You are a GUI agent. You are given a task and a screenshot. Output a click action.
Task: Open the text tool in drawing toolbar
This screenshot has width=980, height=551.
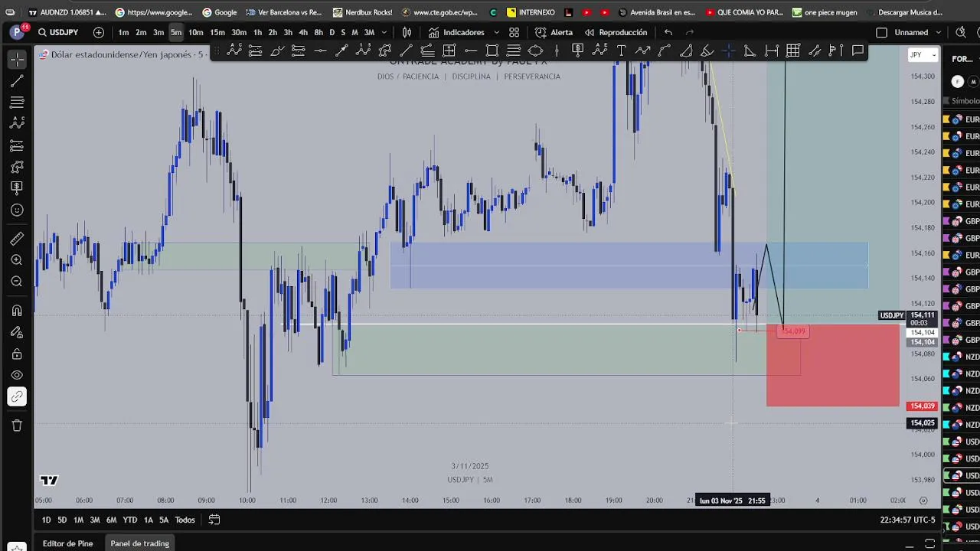(621, 51)
